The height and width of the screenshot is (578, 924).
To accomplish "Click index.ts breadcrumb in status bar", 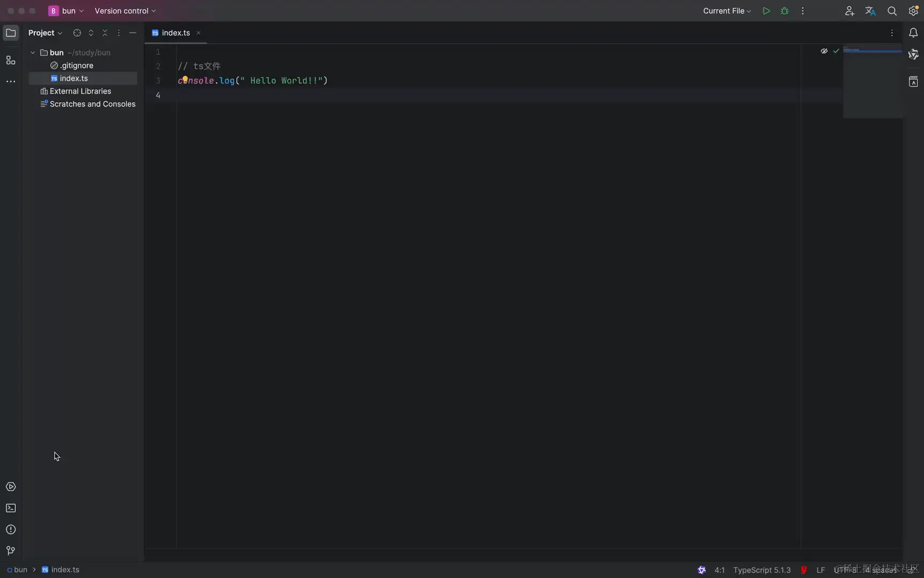I will 60,570.
